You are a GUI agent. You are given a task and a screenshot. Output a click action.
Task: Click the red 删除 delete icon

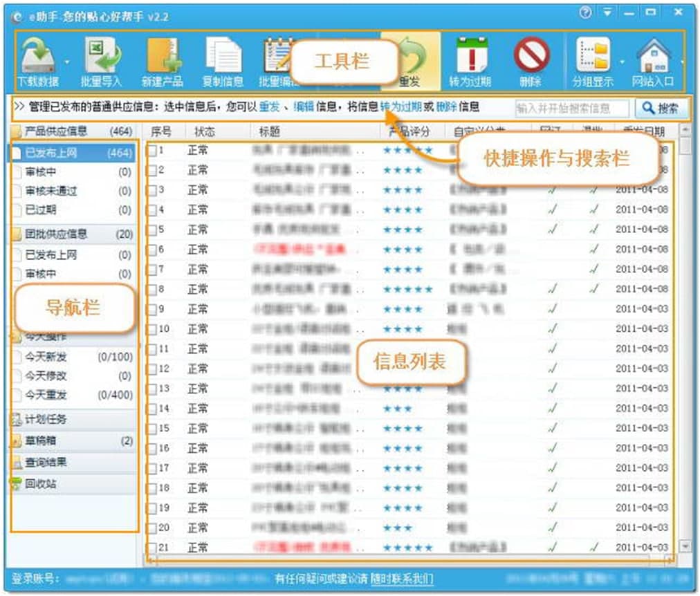coord(531,56)
